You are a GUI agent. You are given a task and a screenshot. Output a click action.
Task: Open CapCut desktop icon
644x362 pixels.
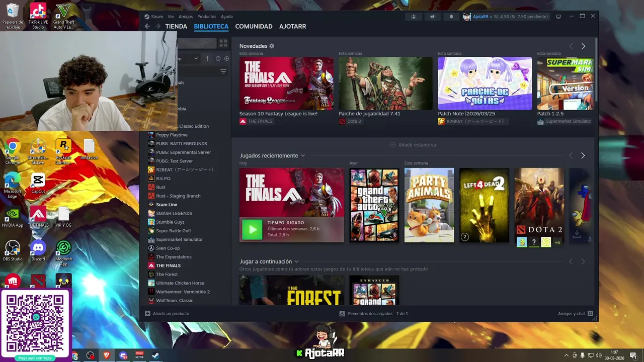[38, 184]
